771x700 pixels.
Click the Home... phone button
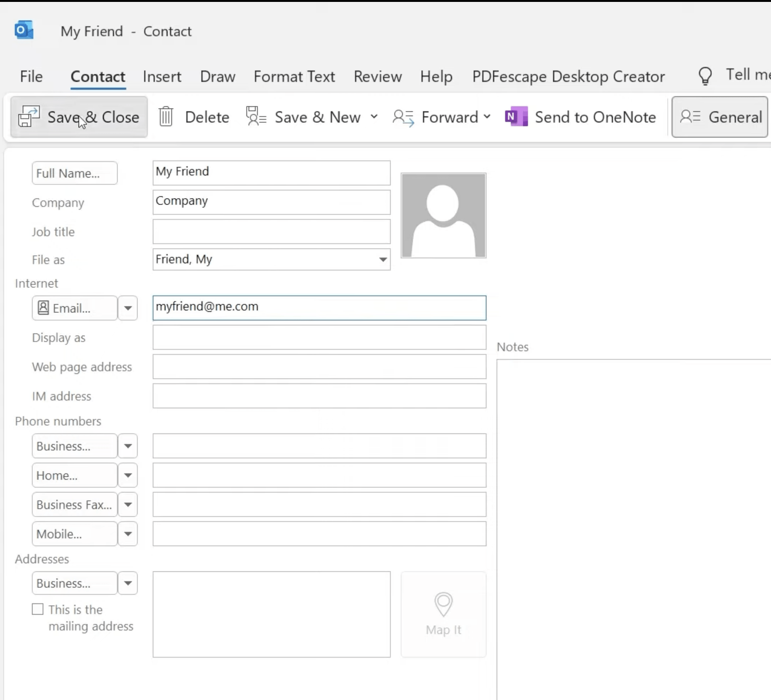click(74, 475)
